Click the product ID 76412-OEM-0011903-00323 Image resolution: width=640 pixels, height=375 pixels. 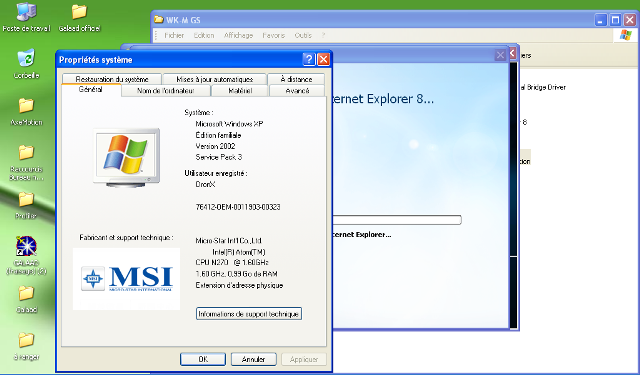(x=238, y=207)
